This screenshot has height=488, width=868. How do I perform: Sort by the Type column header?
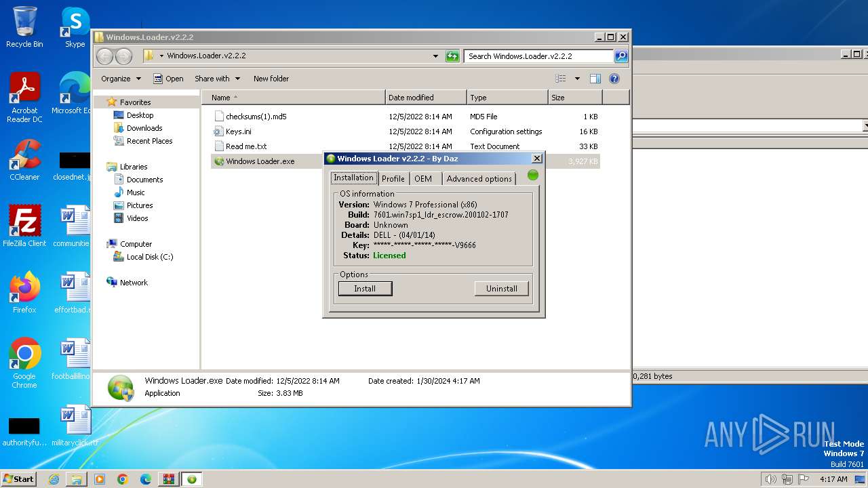tap(507, 98)
